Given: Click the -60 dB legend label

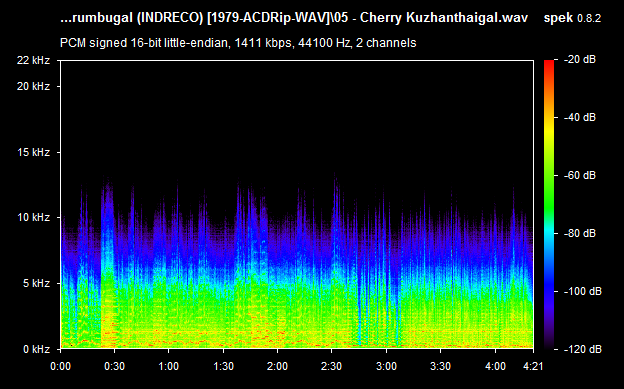Looking at the screenshot, I should click(580, 176).
